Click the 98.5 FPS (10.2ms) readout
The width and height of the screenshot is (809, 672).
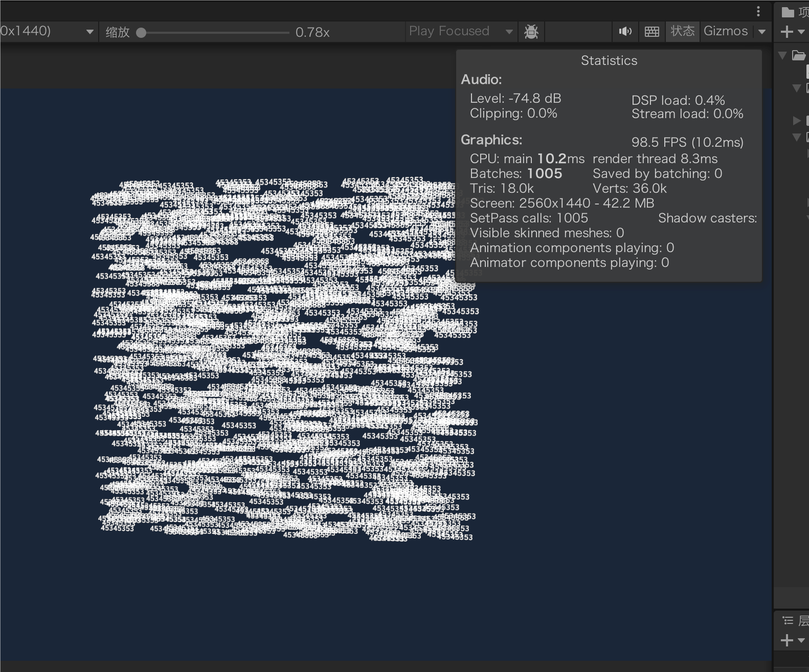(687, 142)
